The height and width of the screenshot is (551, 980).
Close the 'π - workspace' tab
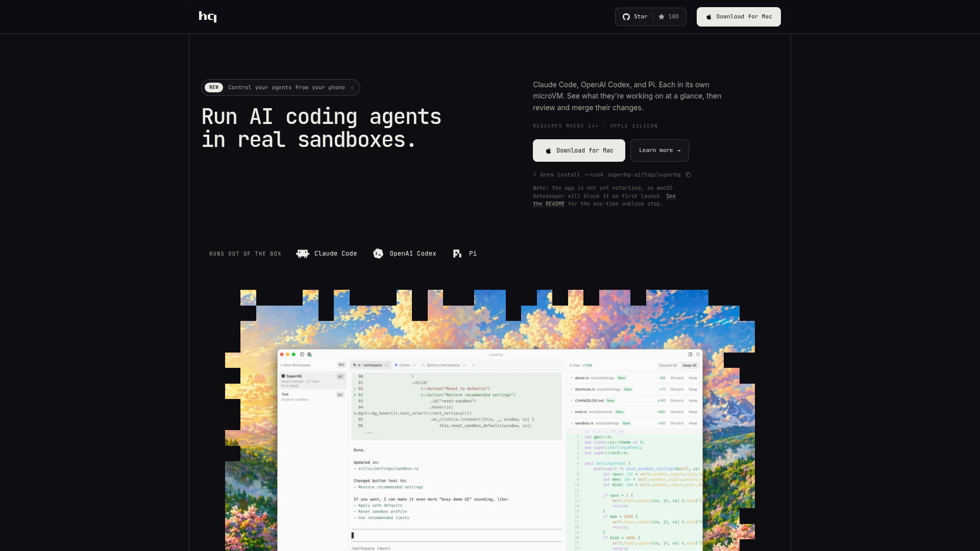(386, 365)
